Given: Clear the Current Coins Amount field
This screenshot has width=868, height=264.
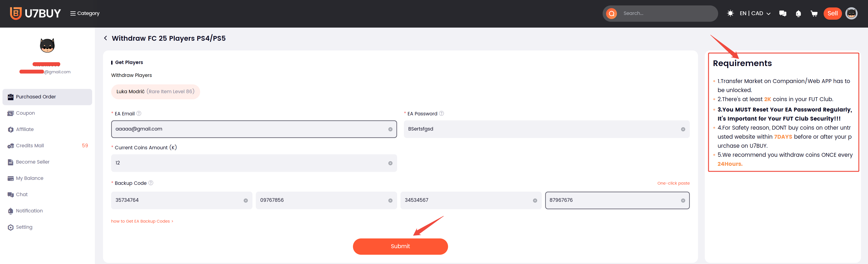Looking at the screenshot, I should coord(390,163).
